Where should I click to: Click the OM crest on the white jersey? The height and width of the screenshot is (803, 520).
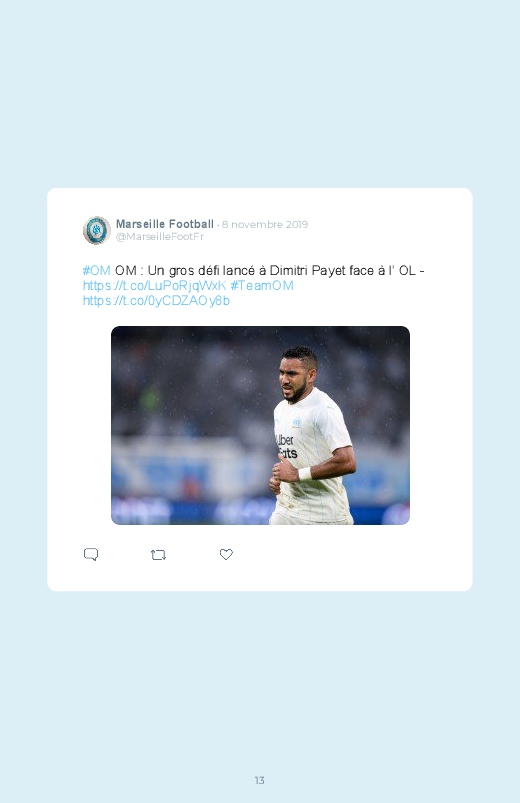[296, 422]
